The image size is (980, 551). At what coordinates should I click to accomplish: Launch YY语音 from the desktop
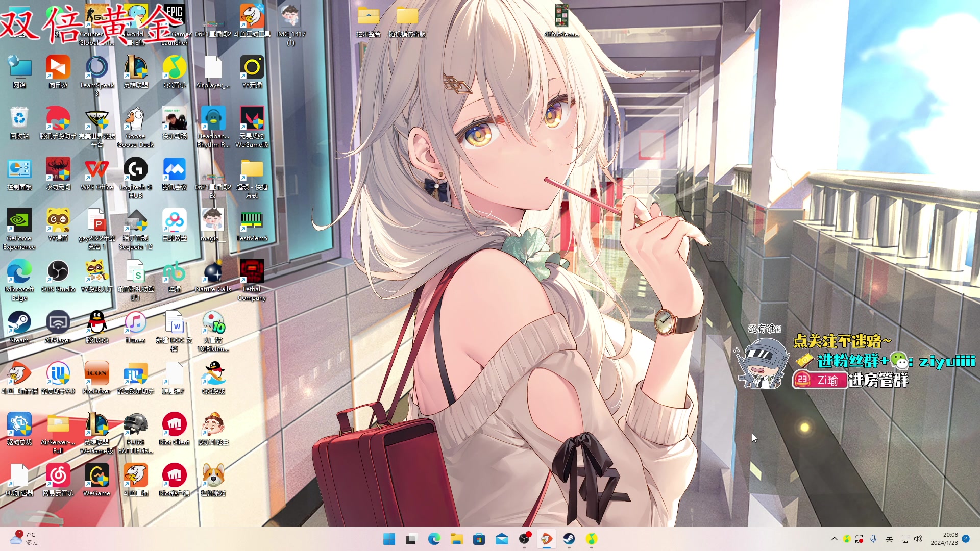[58, 225]
